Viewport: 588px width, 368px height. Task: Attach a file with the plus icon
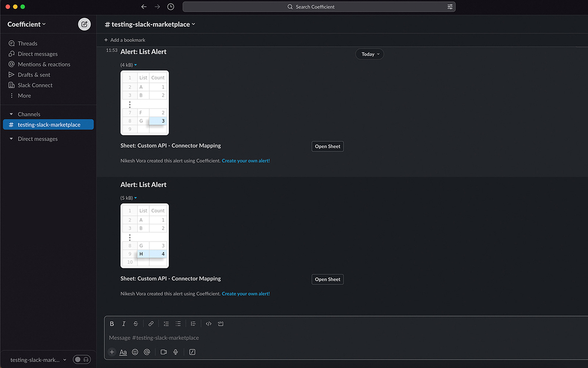(x=112, y=352)
